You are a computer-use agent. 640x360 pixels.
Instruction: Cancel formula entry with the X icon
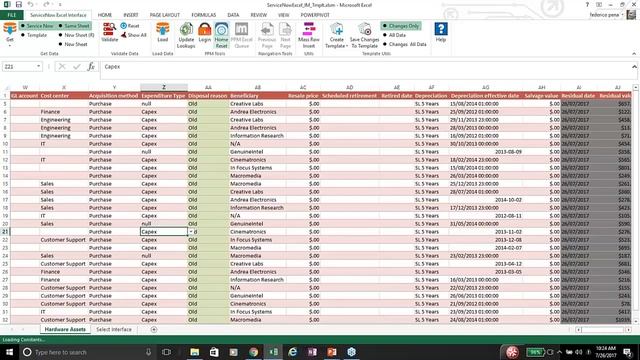click(x=62, y=67)
